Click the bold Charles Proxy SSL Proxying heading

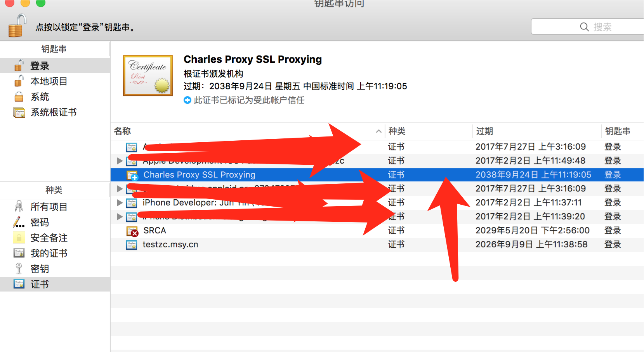[253, 59]
